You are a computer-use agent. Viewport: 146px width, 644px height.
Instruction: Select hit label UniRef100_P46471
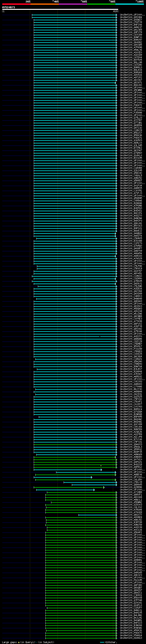(131, 138)
